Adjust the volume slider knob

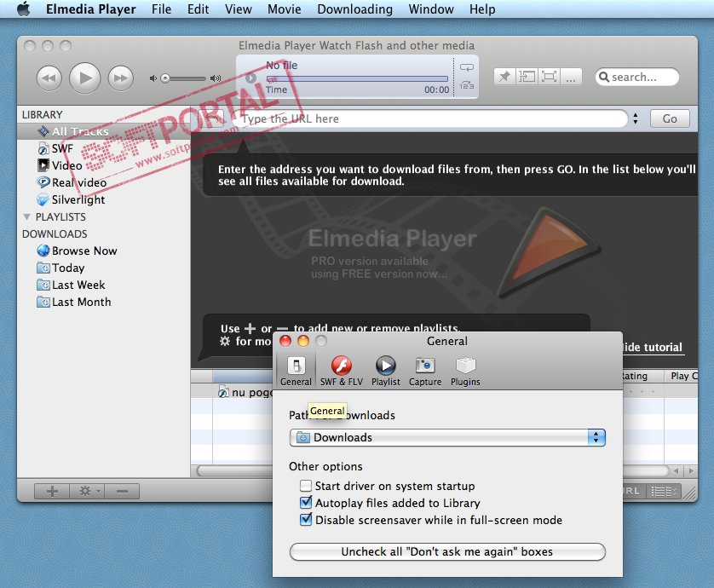click(165, 78)
